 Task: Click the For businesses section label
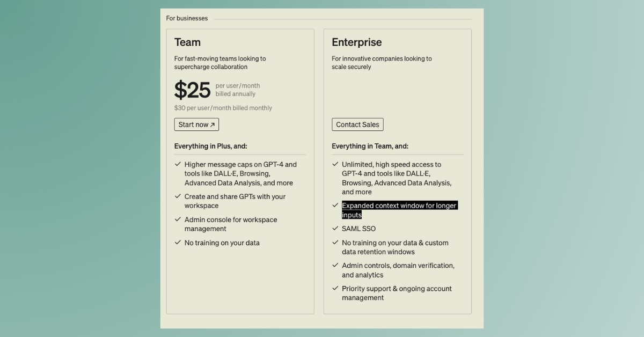[x=187, y=18]
